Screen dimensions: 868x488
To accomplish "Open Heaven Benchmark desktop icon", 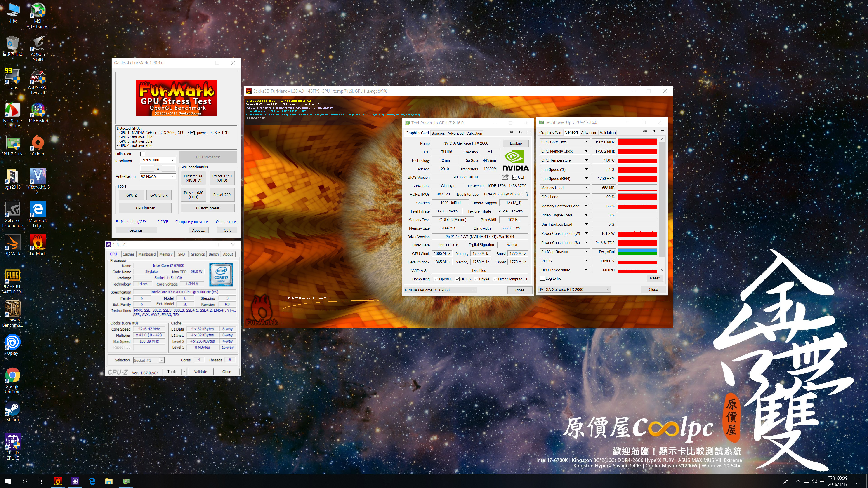I will (12, 314).
